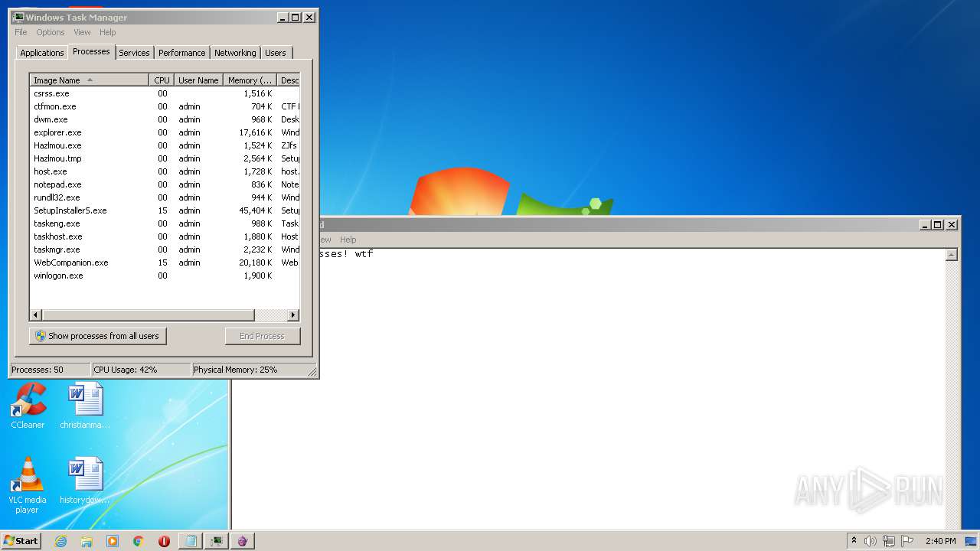The image size is (980, 551).
Task: Switch to the Users tab
Action: pyautogui.click(x=276, y=53)
